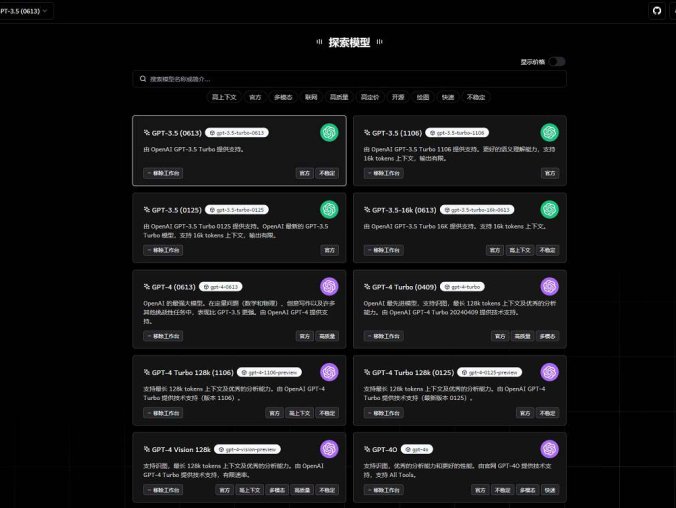Copy the gpt-4-turbo model ID badge
The image size is (676, 508).
coord(462,287)
